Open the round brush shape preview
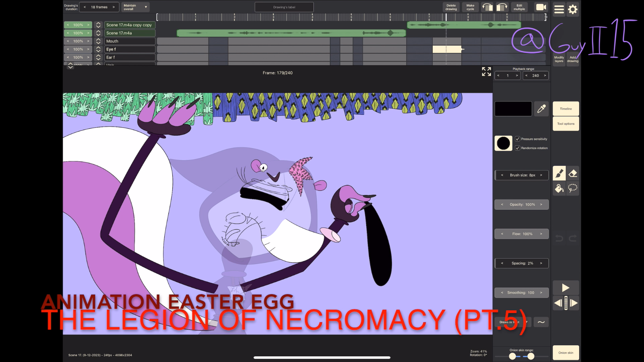 (503, 143)
